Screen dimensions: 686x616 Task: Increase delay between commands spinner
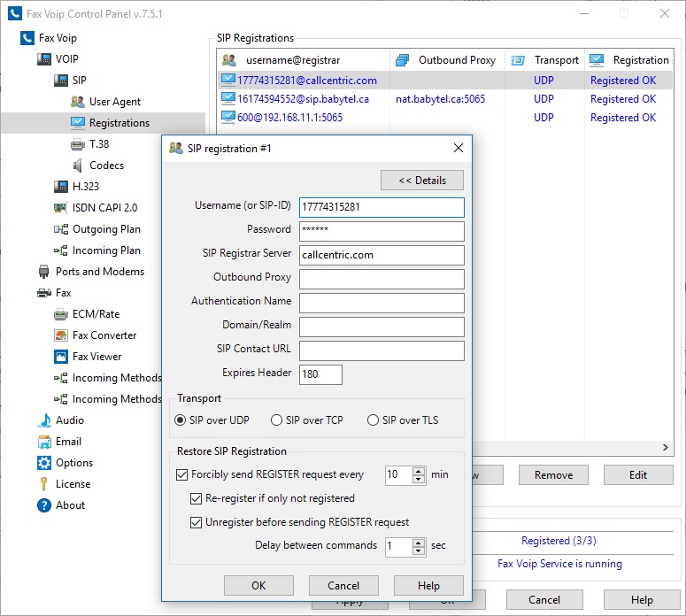tap(419, 542)
